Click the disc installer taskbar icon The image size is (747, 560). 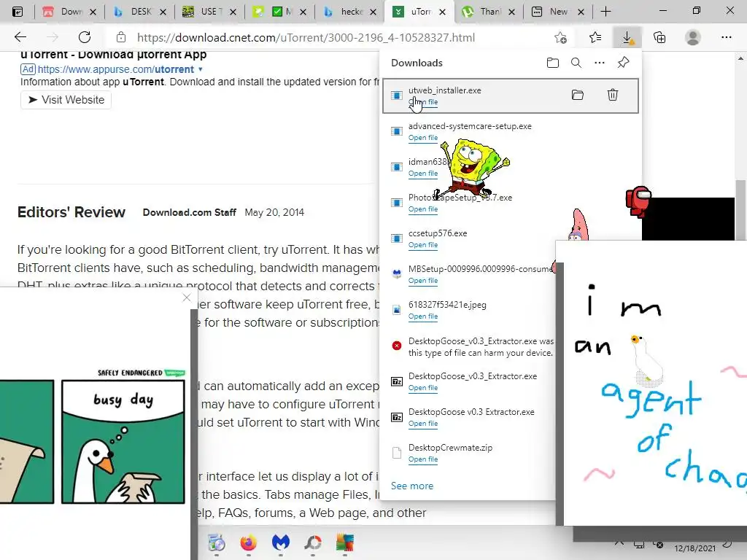(x=216, y=542)
